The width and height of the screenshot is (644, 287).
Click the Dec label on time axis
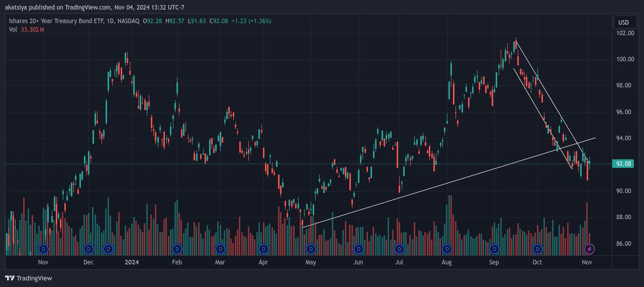(x=89, y=262)
